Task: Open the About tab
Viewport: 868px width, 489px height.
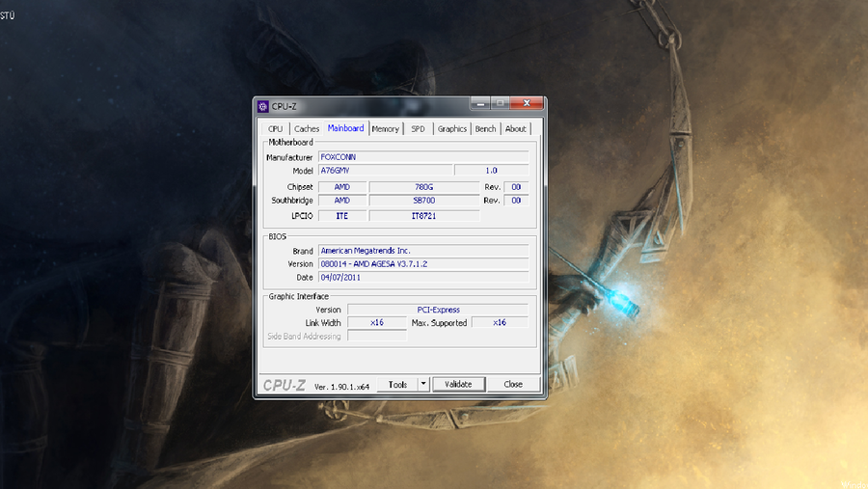Action: (x=515, y=128)
